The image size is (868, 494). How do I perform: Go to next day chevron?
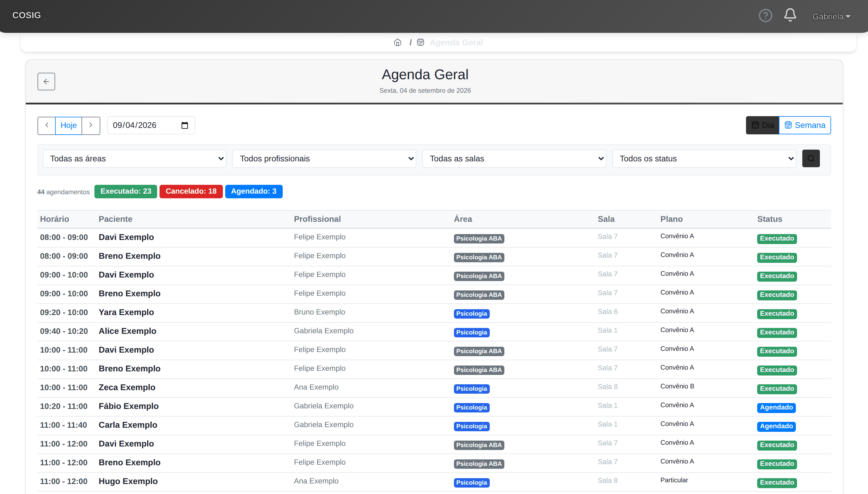[x=91, y=125]
